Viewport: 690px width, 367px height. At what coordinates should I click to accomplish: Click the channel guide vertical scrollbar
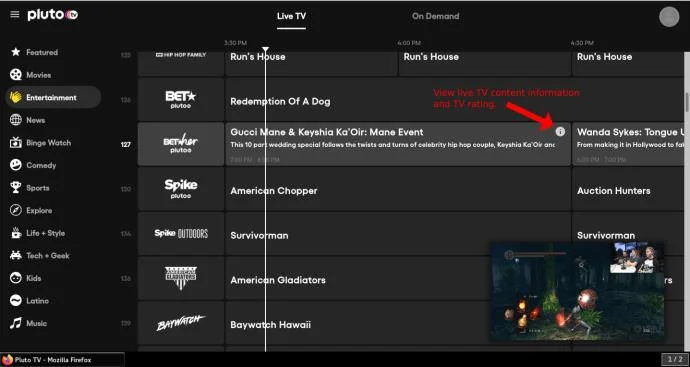(687, 102)
